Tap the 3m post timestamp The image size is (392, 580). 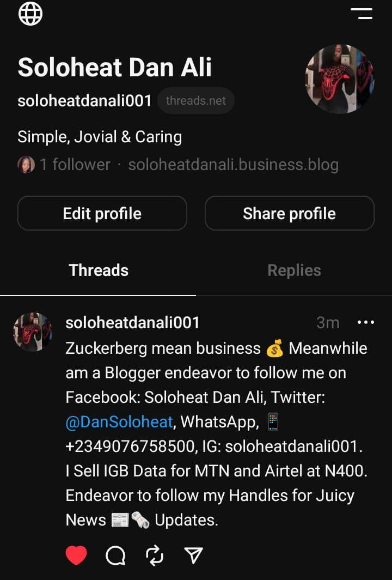tap(328, 323)
